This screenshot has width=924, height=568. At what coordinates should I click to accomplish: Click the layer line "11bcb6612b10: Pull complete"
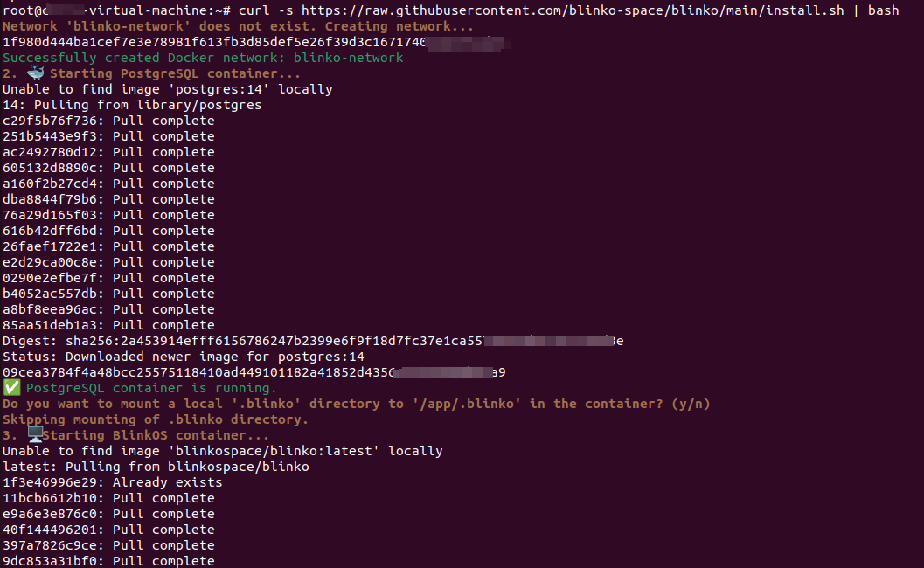(x=108, y=498)
